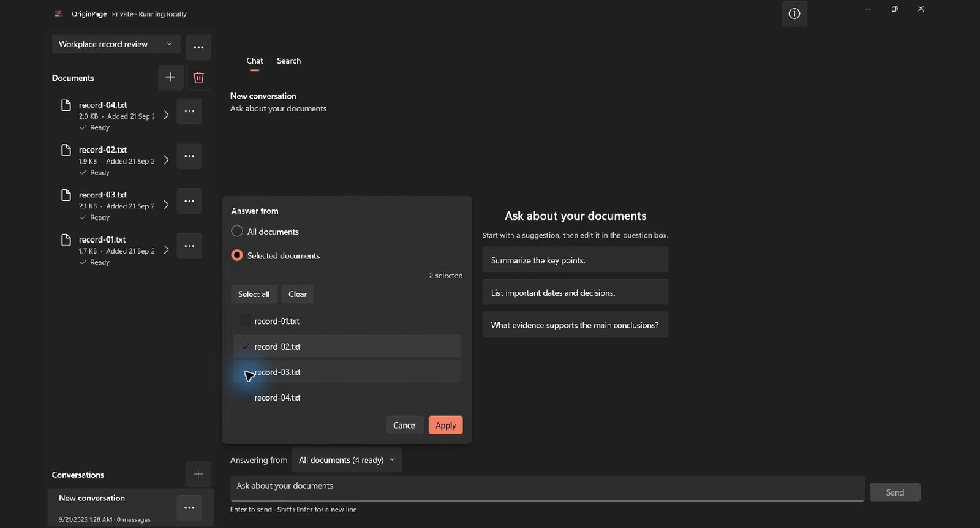Open Answering from All documents dropdown

tap(347, 460)
